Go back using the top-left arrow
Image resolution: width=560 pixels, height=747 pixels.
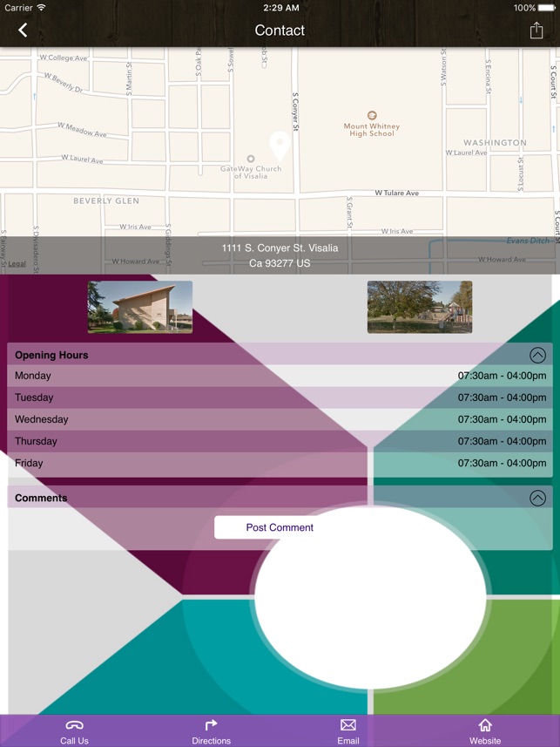click(23, 30)
